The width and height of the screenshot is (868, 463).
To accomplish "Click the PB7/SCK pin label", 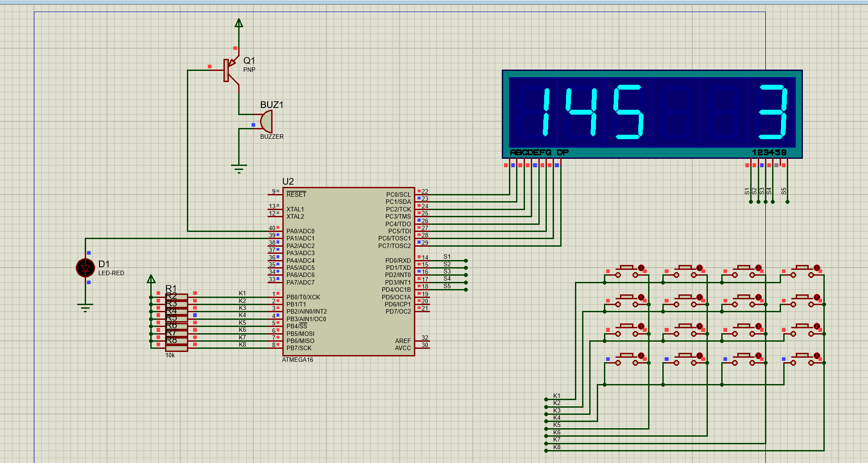I will 299,348.
